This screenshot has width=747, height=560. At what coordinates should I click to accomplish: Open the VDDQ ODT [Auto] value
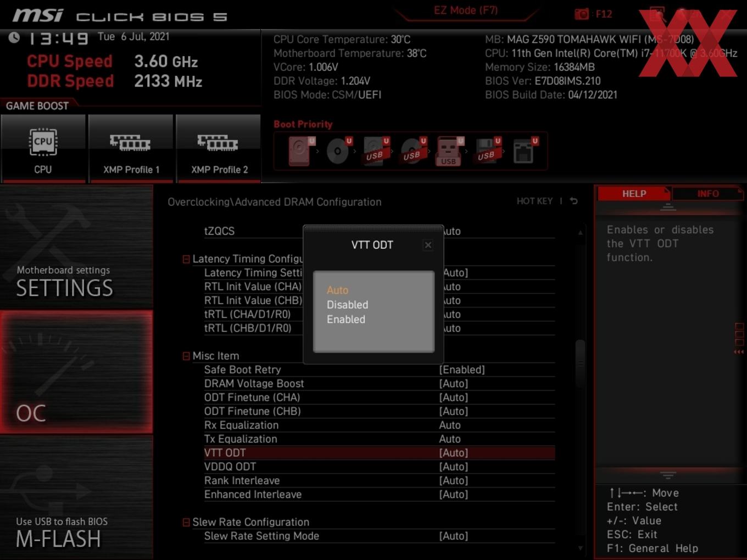(x=454, y=467)
